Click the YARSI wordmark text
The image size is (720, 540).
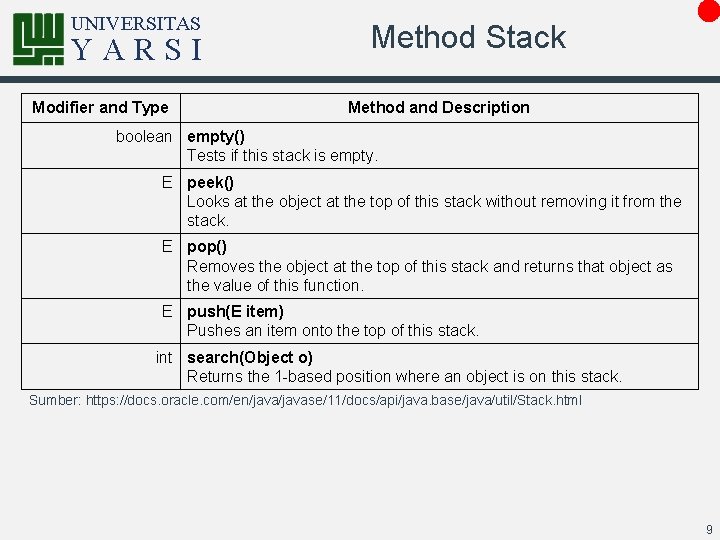coord(137,50)
